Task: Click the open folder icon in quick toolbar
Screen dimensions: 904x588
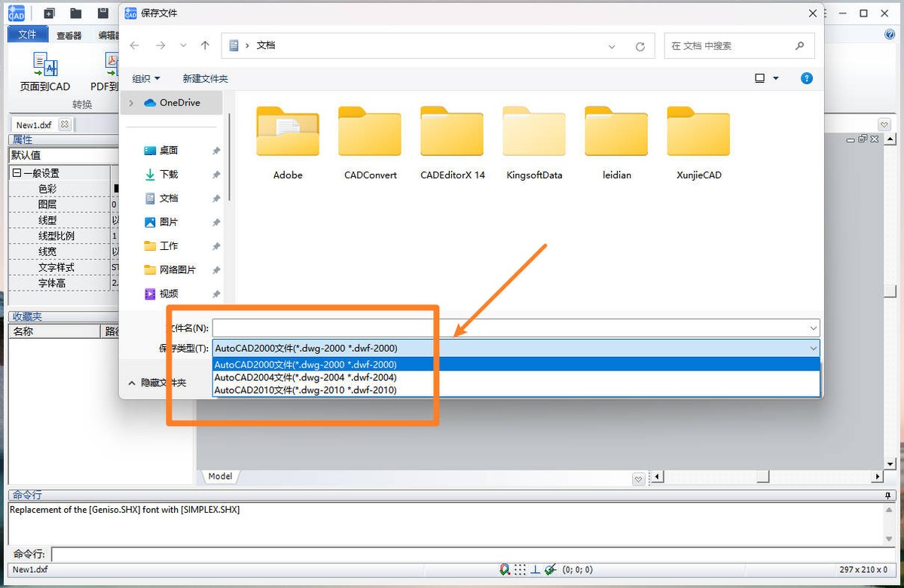Action: pyautogui.click(x=75, y=13)
